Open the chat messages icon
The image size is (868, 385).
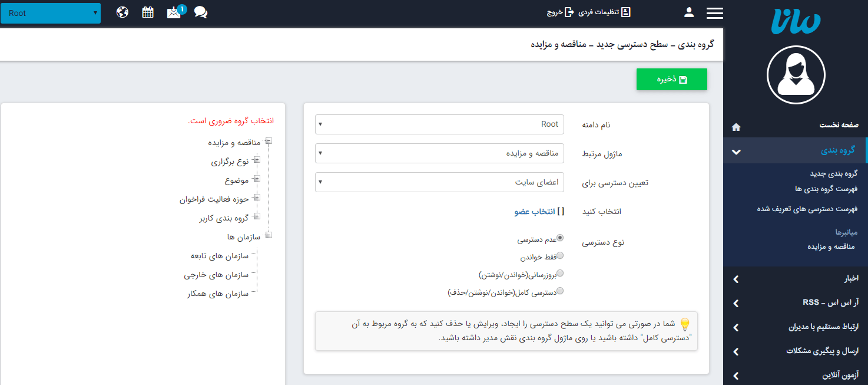pos(201,12)
